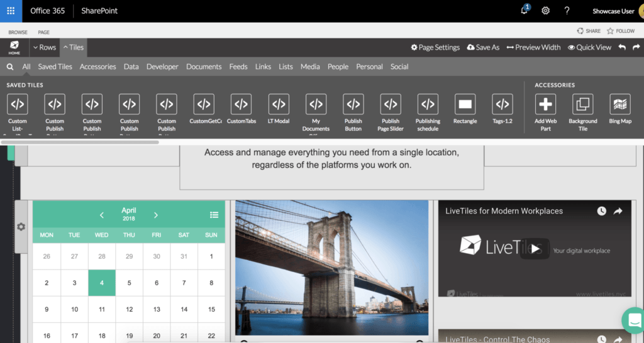The width and height of the screenshot is (644, 343).
Task: Click the Brooklyn Bridge image
Action: pyautogui.click(x=331, y=268)
